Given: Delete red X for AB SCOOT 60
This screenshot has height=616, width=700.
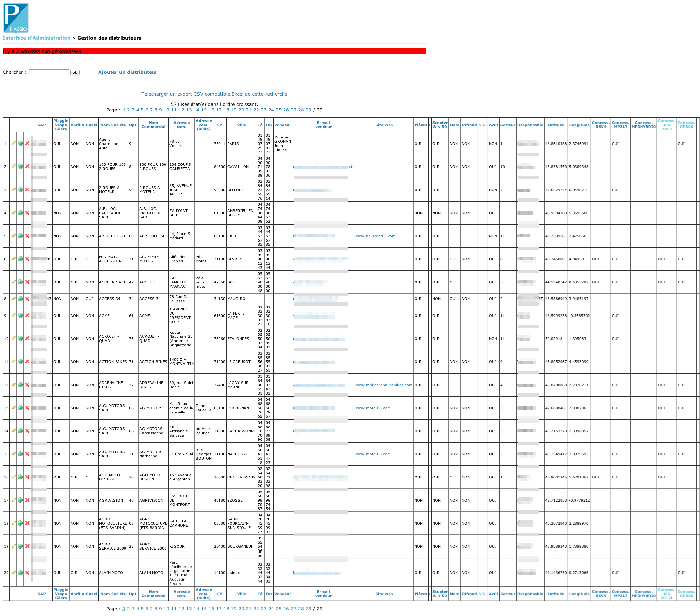Looking at the screenshot, I should coord(27,236).
